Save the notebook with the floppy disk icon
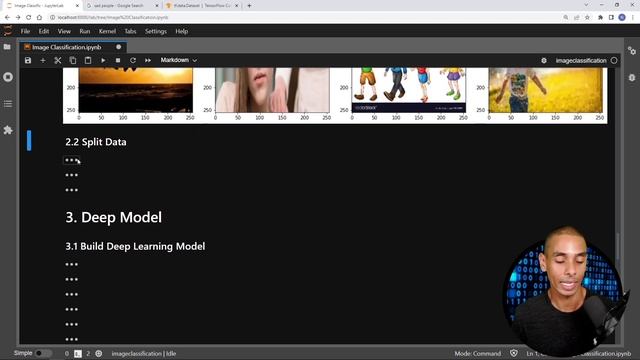Viewport: 640px width, 360px height. (28, 60)
